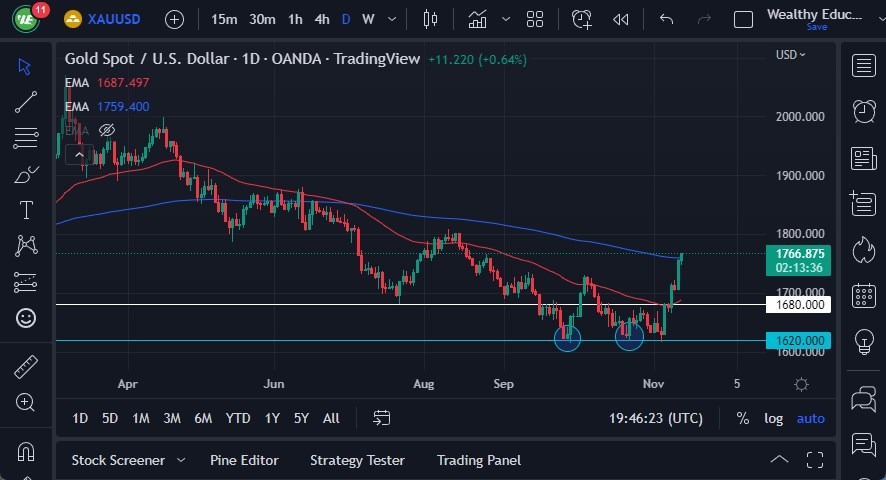Expand the timeframe interval dropdown chevron
The image size is (886, 480).
click(393, 19)
